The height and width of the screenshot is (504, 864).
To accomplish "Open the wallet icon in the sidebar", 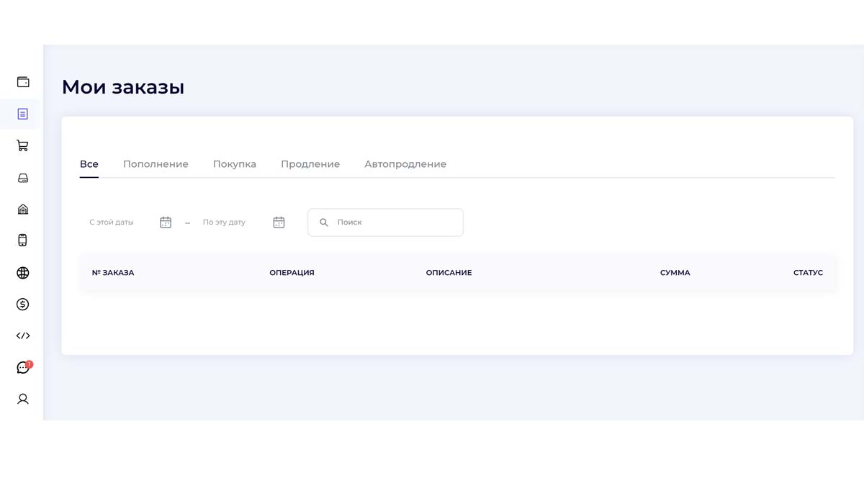I will pyautogui.click(x=23, y=82).
